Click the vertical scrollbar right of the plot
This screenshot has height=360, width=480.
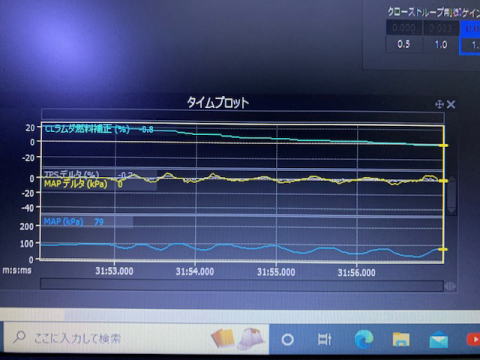tap(451, 196)
